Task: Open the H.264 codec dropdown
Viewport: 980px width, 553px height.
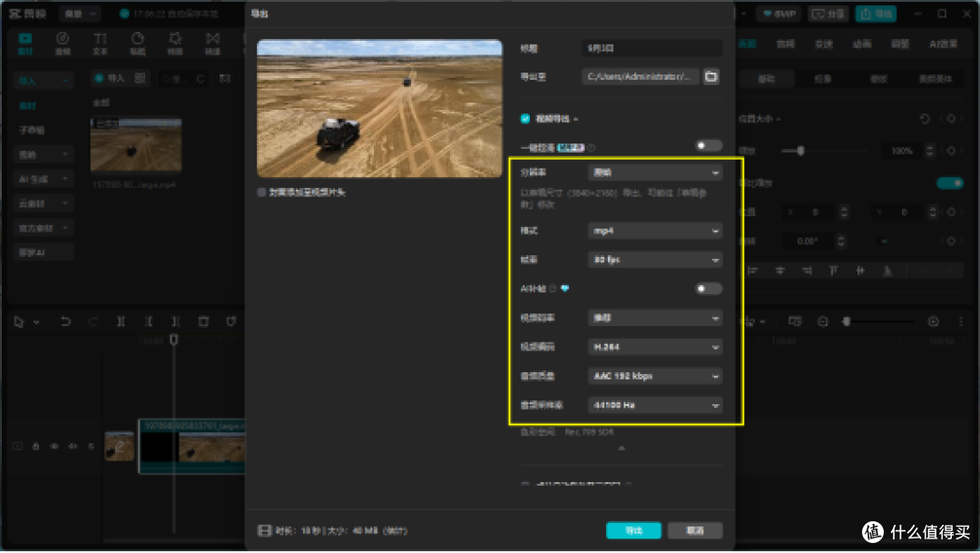Action: (655, 347)
